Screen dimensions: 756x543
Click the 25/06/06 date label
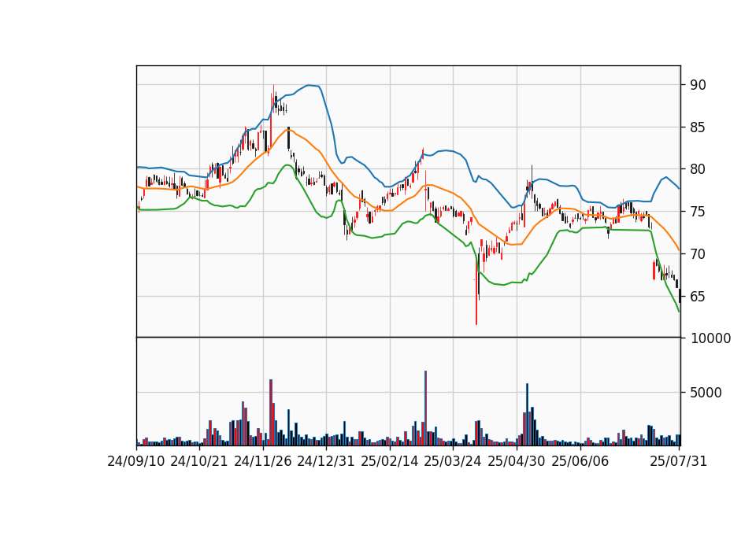click(580, 462)
